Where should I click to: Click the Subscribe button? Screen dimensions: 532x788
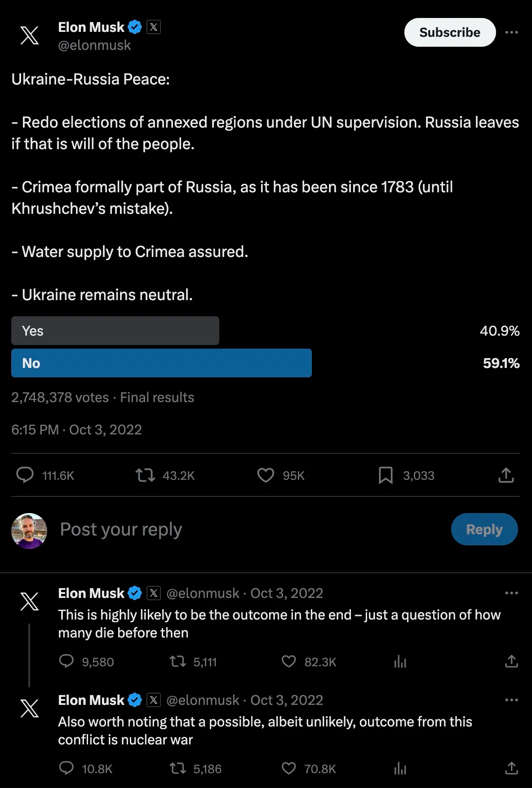449,32
